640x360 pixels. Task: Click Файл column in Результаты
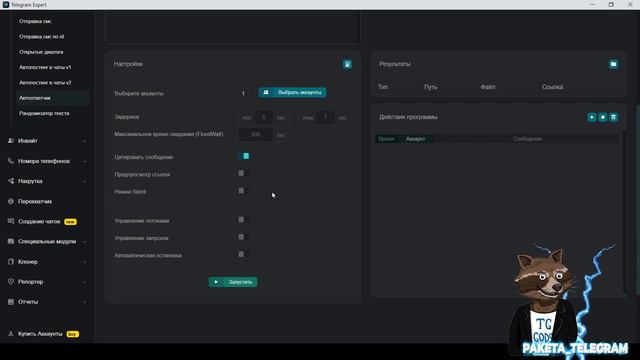tap(488, 87)
